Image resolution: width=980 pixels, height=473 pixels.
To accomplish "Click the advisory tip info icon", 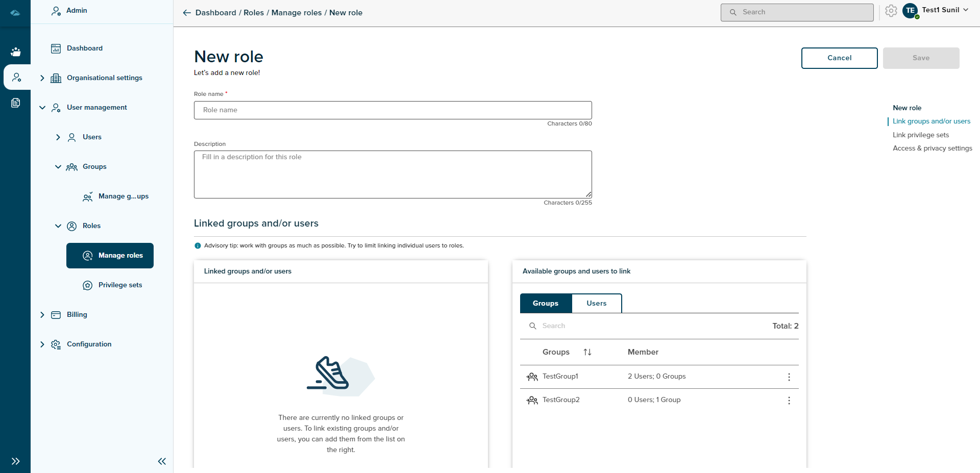I will pyautogui.click(x=198, y=245).
